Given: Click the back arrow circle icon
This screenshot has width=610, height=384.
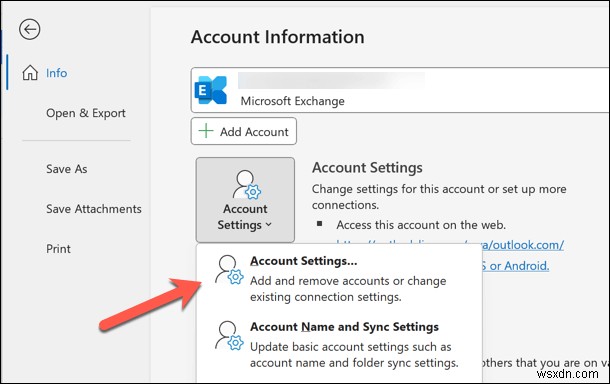Looking at the screenshot, I should pyautogui.click(x=30, y=30).
